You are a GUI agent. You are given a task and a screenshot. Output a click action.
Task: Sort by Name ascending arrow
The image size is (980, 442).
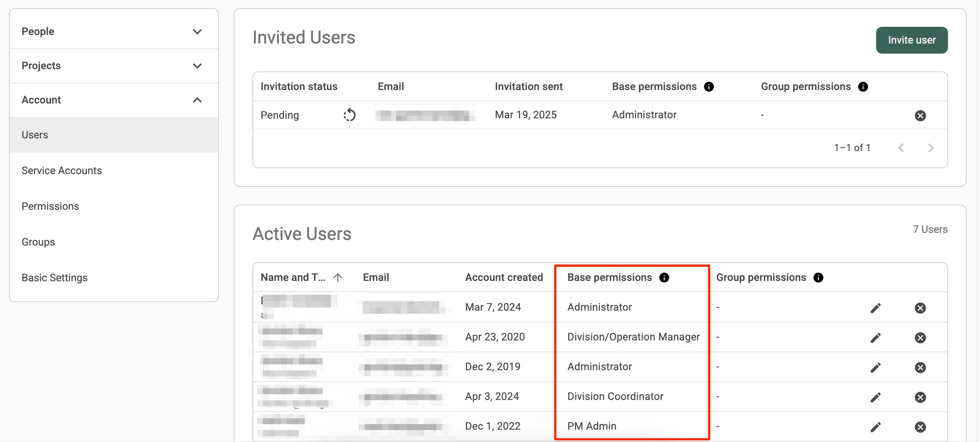[337, 278]
